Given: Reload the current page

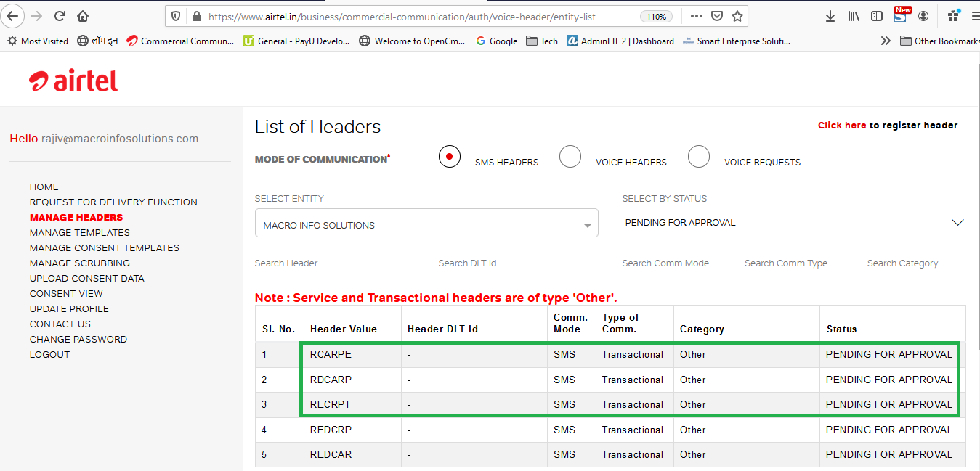Looking at the screenshot, I should point(60,15).
